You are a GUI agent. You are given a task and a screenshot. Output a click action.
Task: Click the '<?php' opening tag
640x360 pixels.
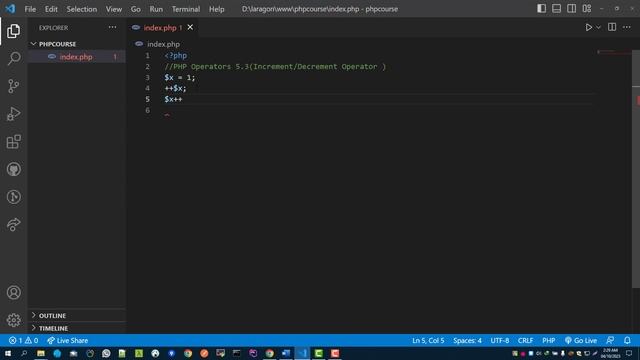tap(176, 56)
